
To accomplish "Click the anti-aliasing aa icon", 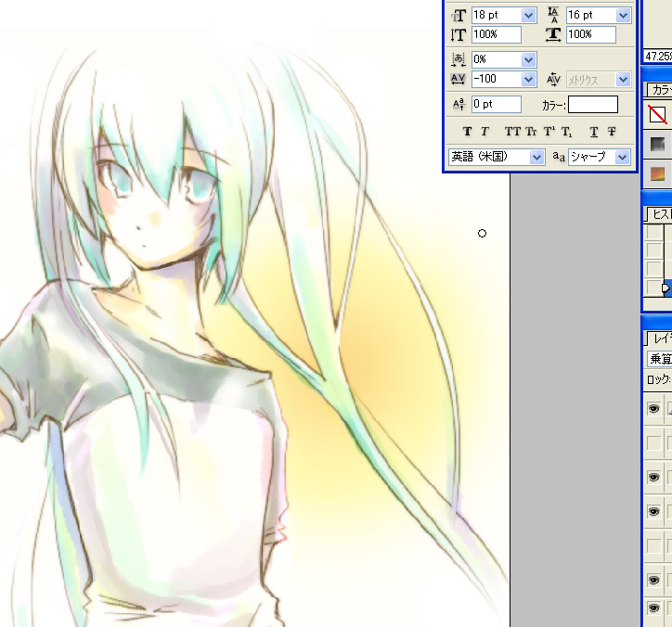I will [x=559, y=157].
